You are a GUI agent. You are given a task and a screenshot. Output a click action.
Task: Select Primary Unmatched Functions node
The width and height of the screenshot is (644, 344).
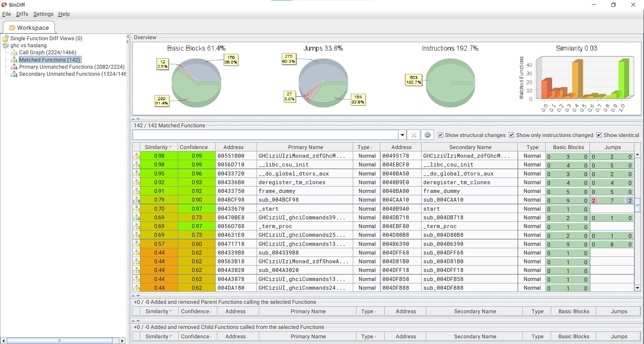pos(72,67)
